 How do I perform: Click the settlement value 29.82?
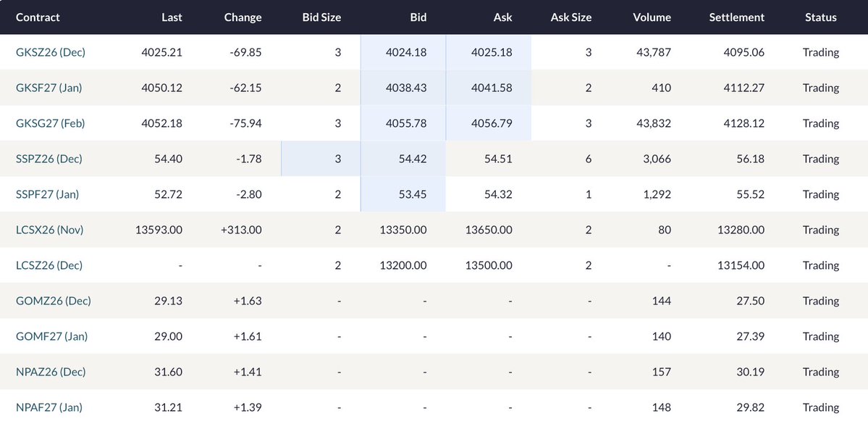pos(751,407)
